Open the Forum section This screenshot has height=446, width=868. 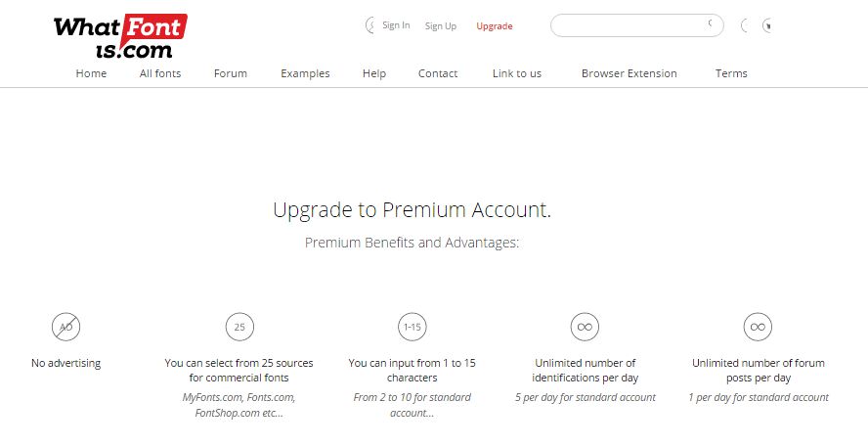231,73
